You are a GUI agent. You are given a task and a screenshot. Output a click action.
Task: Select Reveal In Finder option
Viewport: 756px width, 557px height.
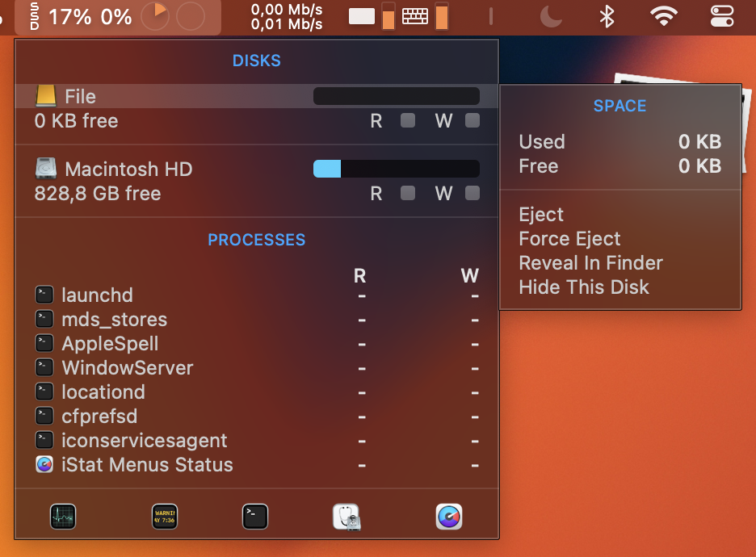tap(590, 263)
